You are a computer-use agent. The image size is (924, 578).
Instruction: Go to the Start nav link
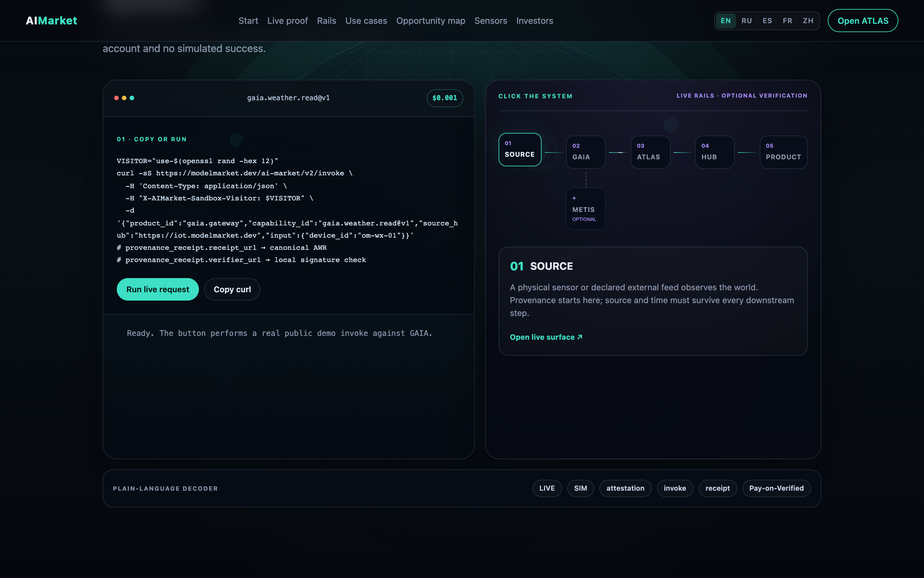point(248,21)
